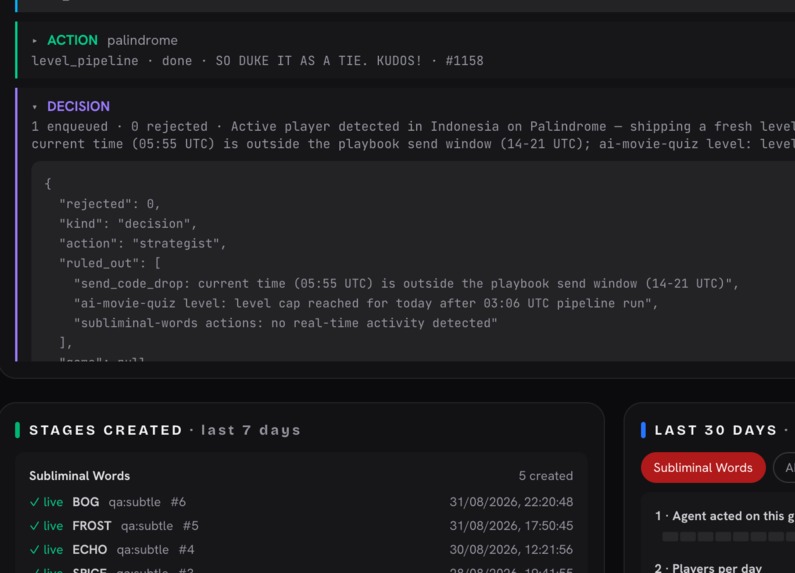Click the DECISION heading

pos(79,106)
